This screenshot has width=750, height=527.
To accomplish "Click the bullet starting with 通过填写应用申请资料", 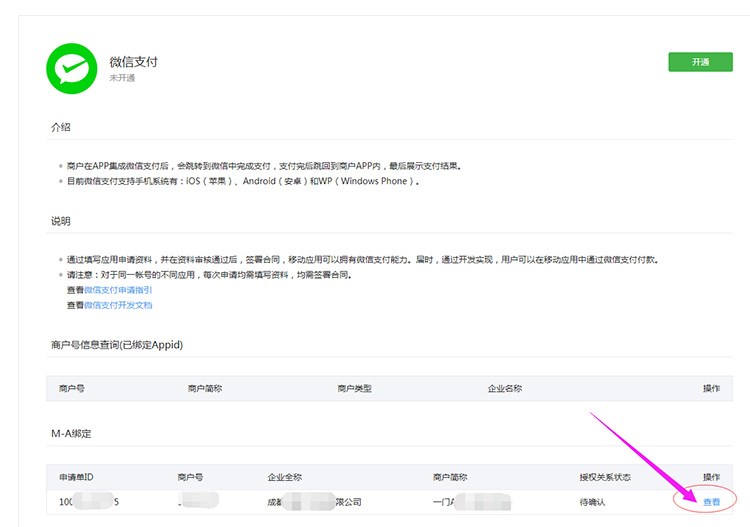I will pos(363,260).
